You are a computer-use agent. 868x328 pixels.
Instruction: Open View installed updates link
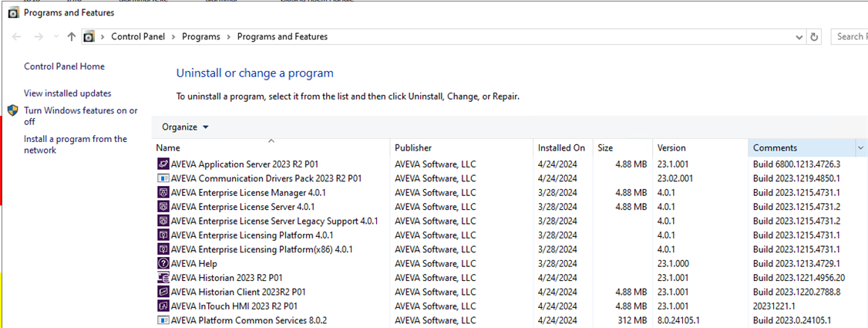click(68, 93)
